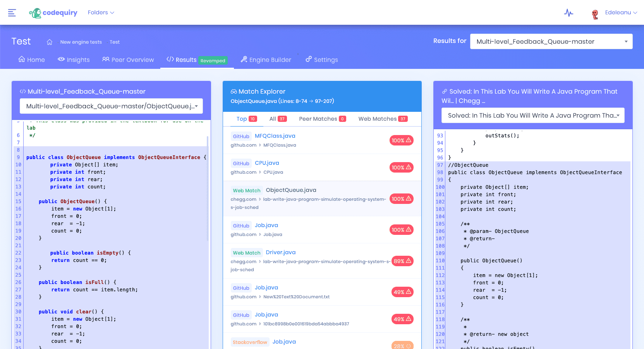Viewport: 644px width, 349px height.
Task: Click the 89% match score on Driver.java
Action: 402,261
